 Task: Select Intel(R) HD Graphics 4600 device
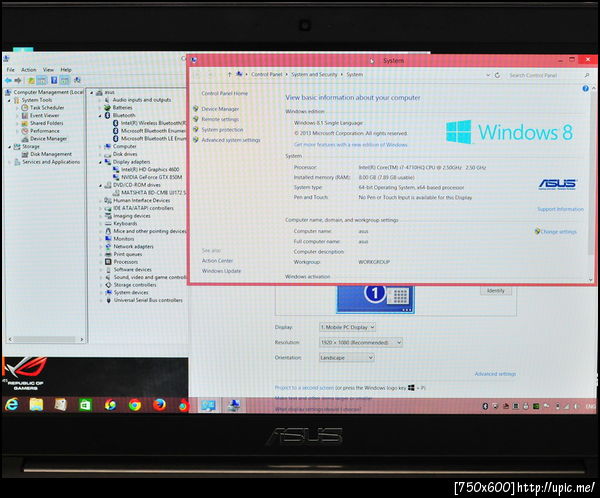pos(150,169)
